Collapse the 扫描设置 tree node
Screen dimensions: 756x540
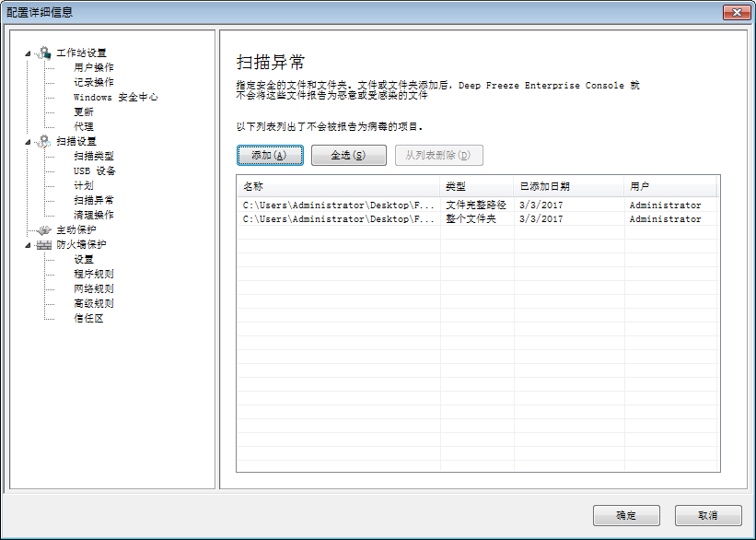[29, 141]
